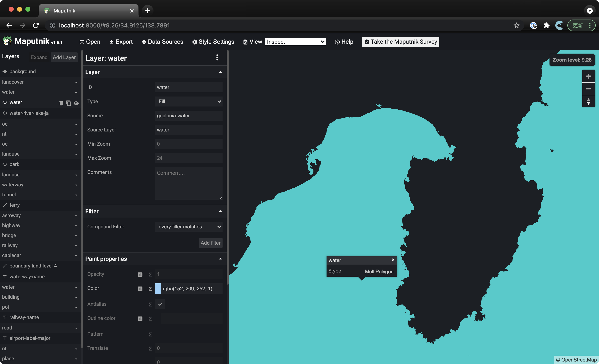The height and width of the screenshot is (364, 599).
Task: Delete the water layer with trash icon
Action: pyautogui.click(x=61, y=103)
